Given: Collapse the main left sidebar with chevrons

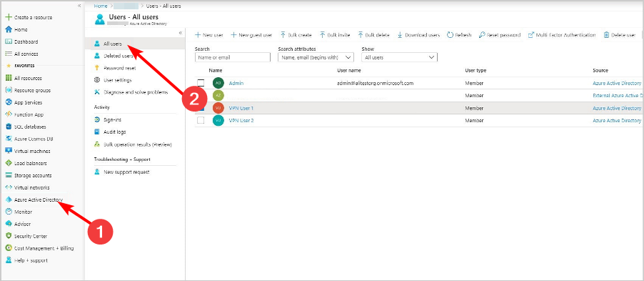Looking at the screenshot, I should pyautogui.click(x=79, y=6).
